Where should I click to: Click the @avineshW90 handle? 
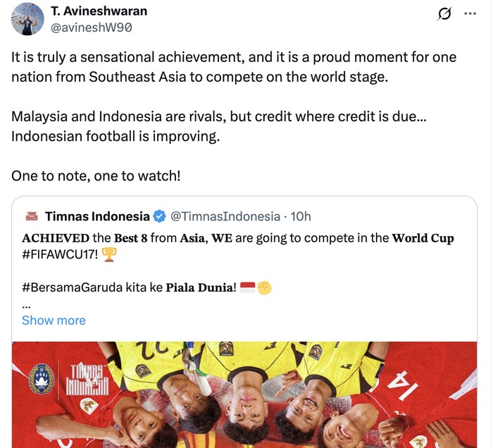[92, 27]
